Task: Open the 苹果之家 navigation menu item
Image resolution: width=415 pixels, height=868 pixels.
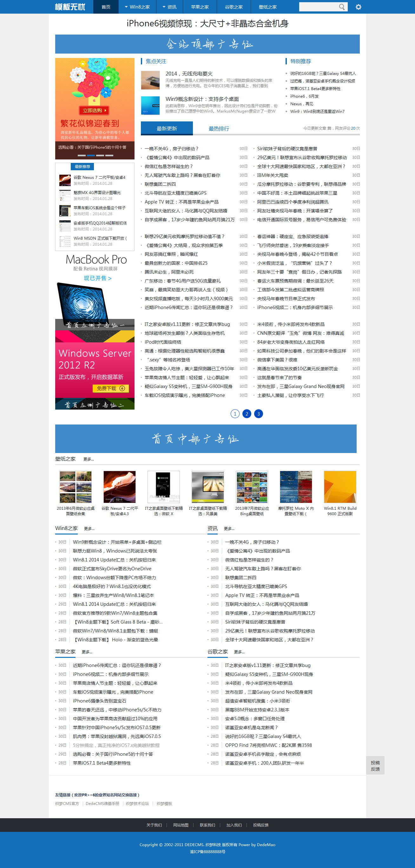Action: point(200,7)
